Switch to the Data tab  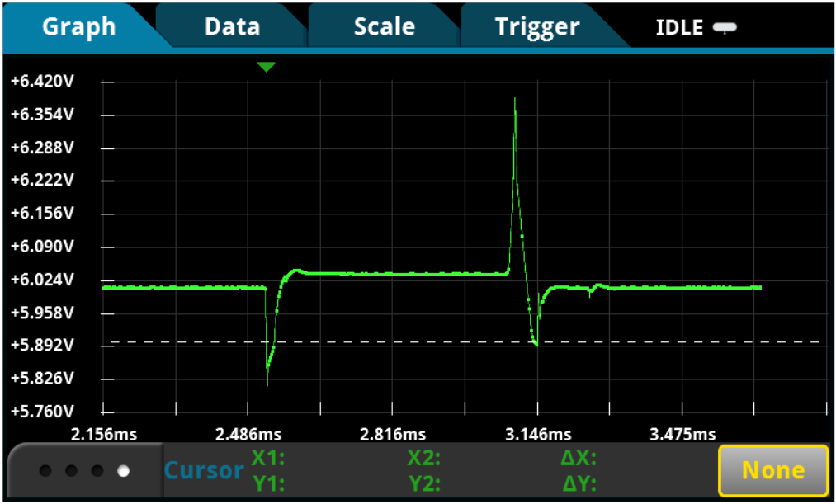coord(230,26)
